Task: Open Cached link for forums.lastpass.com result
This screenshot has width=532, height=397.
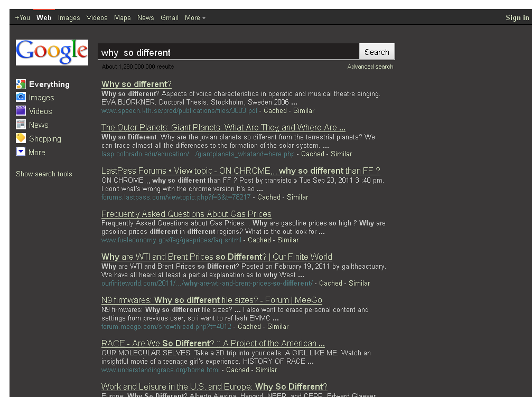Action: (x=269, y=197)
